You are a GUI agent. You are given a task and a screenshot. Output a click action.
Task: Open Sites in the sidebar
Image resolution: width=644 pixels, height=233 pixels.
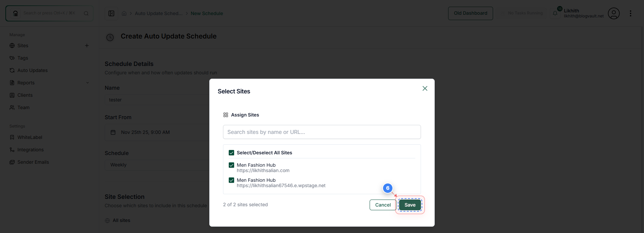[23, 46]
